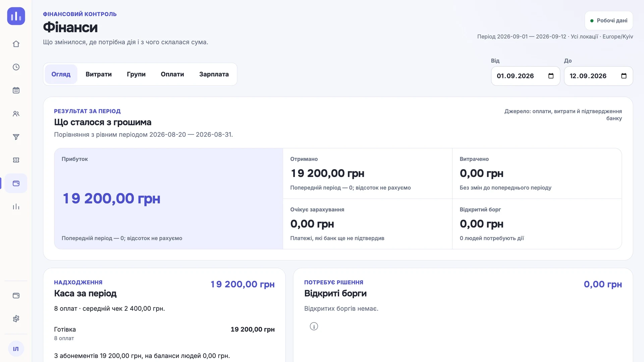Viewport: 644px width, 362px height.
Task: Click '0 людей потребують дії' text
Action: 492,238
